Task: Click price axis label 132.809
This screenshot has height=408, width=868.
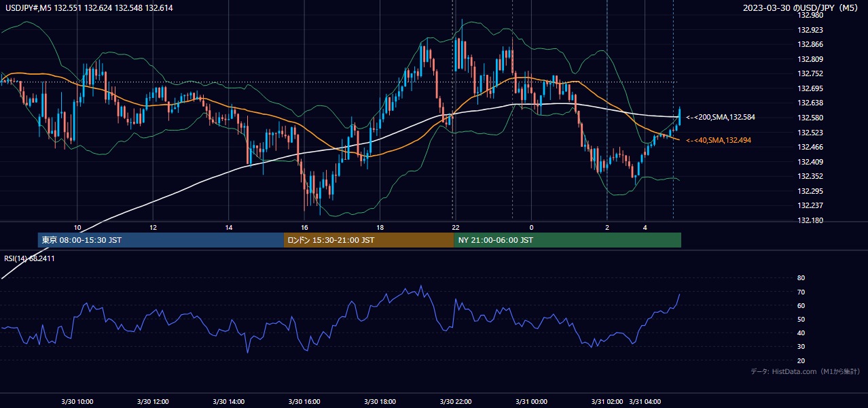Action: (x=810, y=59)
